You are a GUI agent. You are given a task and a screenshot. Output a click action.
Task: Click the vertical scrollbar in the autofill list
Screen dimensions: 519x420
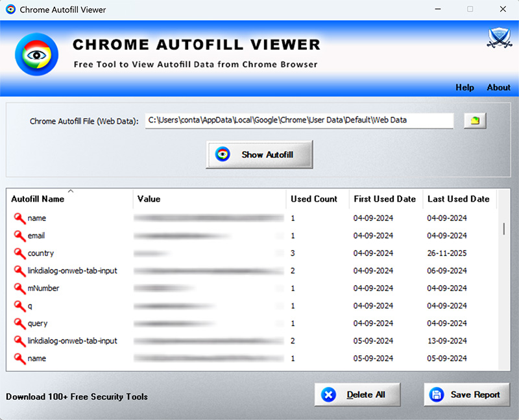pos(503,229)
